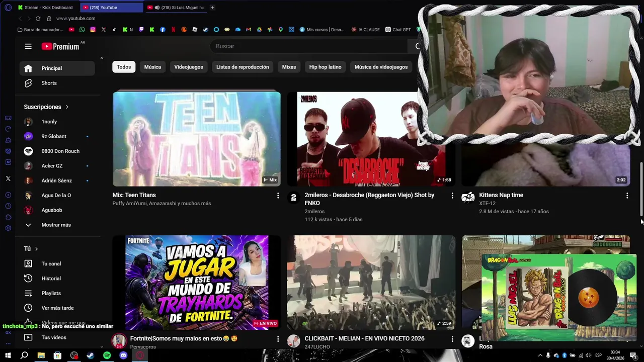Open Discord from the taskbar
644x362 pixels.
coord(123,355)
